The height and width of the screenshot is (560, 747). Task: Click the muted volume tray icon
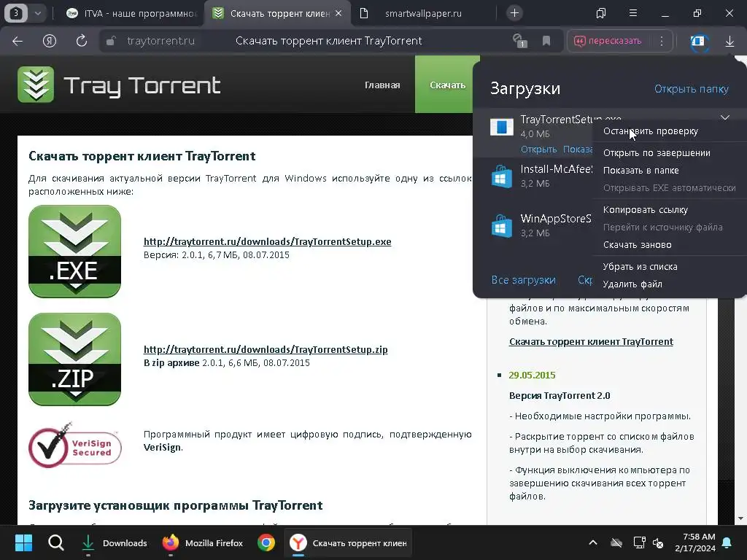pyautogui.click(x=658, y=542)
